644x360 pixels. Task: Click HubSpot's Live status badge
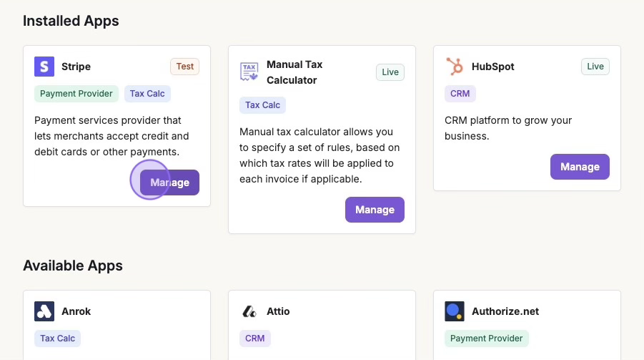[595, 67]
